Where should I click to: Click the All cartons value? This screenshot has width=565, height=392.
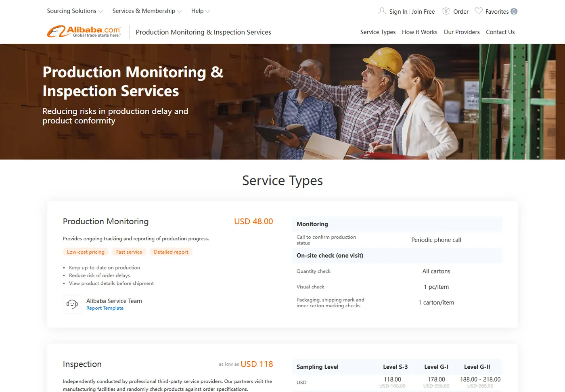tap(436, 271)
